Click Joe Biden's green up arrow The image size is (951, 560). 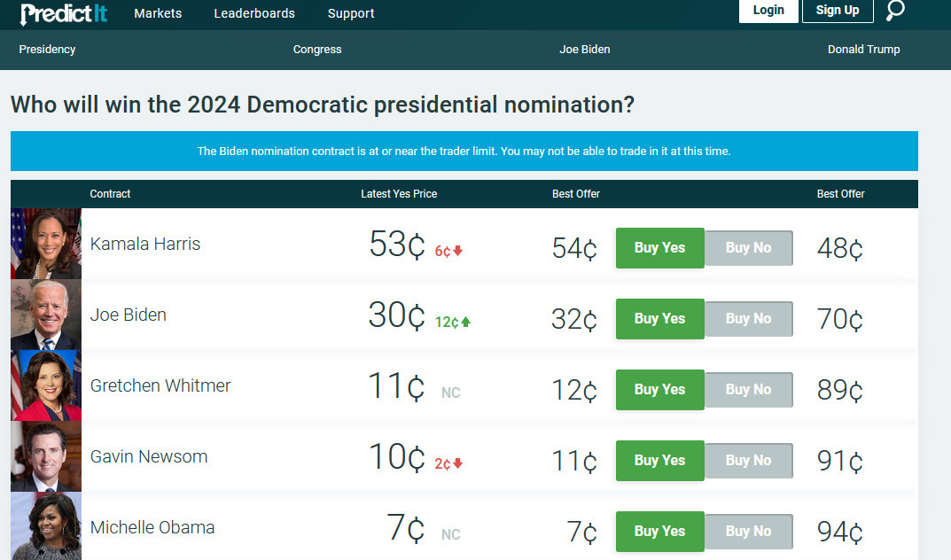(466, 322)
